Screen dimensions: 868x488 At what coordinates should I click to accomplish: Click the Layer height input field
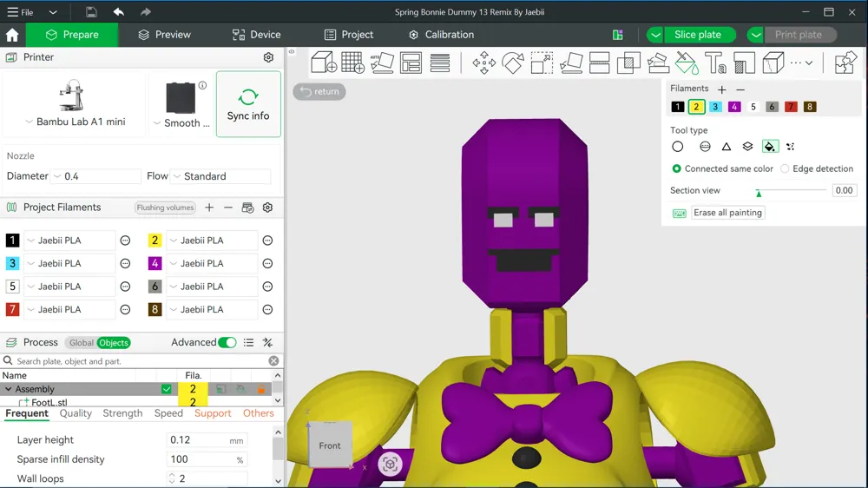207,440
